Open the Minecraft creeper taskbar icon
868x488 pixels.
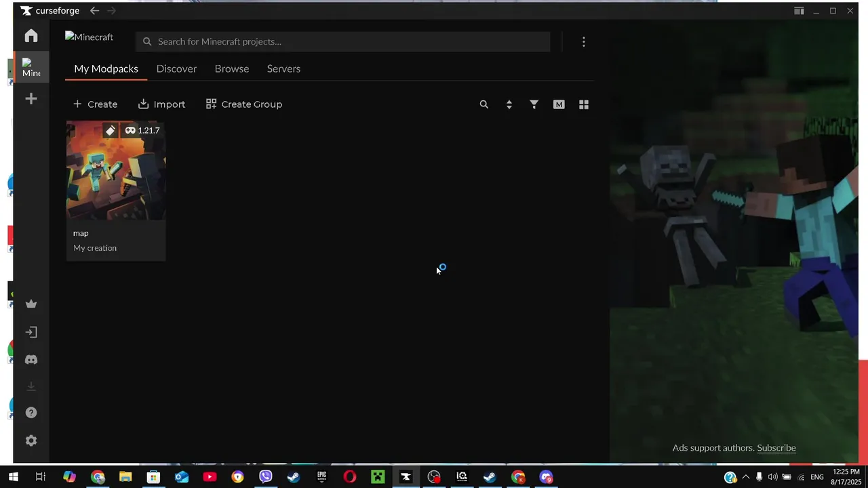coord(378,477)
